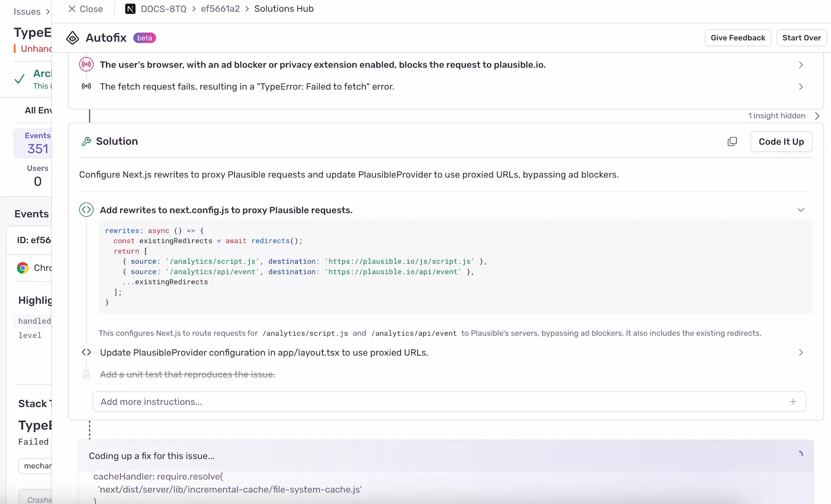Image resolution: width=831 pixels, height=504 pixels.
Task: Open the DOCS-8TQ breadcrumb link
Action: 163,9
